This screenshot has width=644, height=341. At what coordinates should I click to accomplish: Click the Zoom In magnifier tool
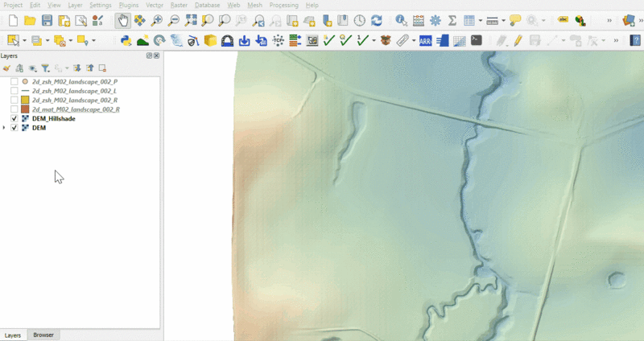tap(157, 21)
